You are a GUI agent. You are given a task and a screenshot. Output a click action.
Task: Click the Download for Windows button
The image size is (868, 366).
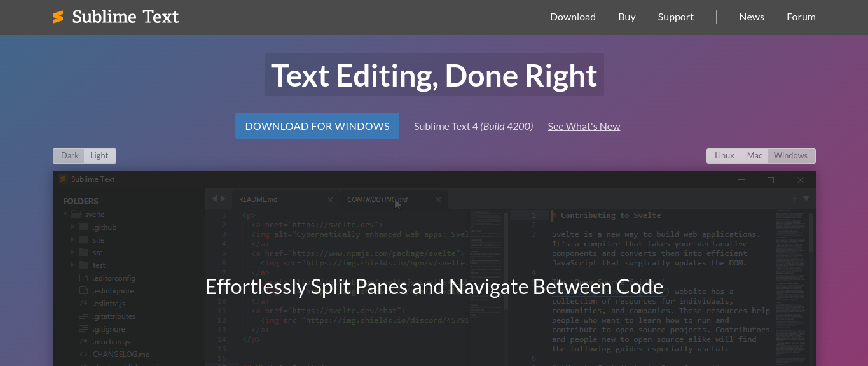[x=317, y=126]
